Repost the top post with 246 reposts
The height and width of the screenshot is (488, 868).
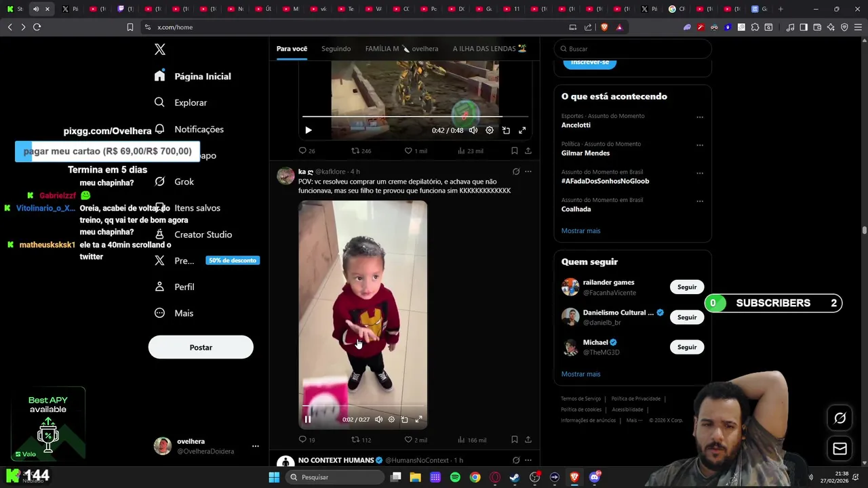click(x=361, y=150)
